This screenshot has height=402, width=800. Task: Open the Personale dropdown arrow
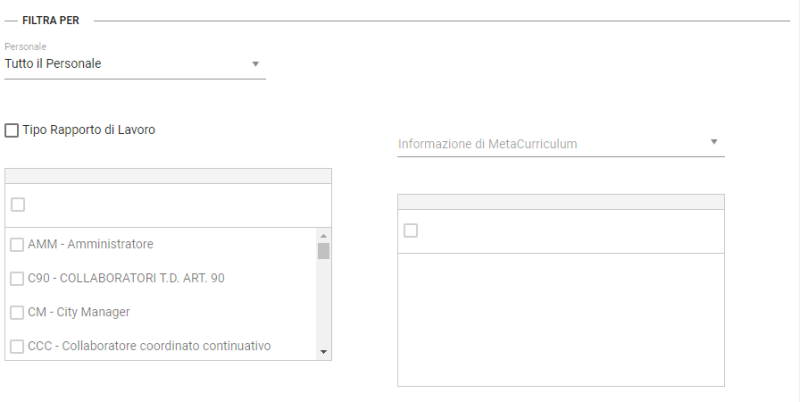click(x=256, y=64)
